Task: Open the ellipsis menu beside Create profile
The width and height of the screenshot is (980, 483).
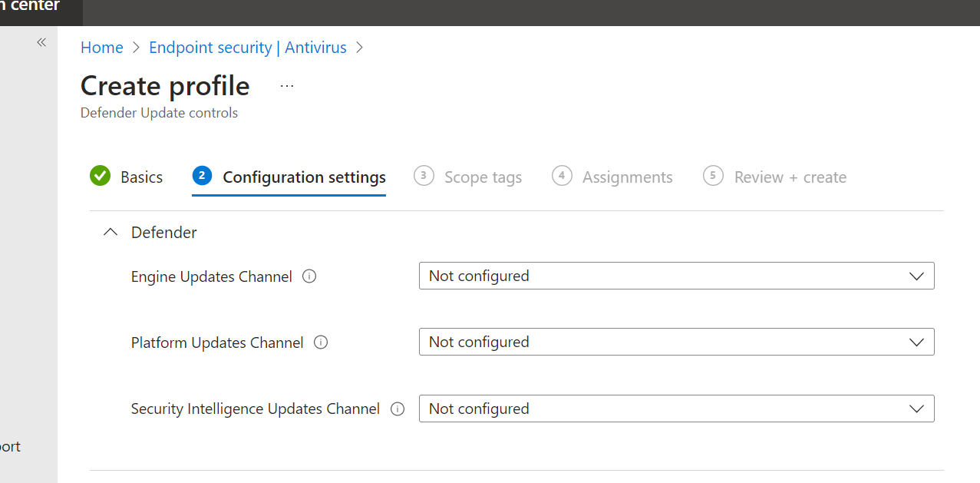Action: click(286, 84)
